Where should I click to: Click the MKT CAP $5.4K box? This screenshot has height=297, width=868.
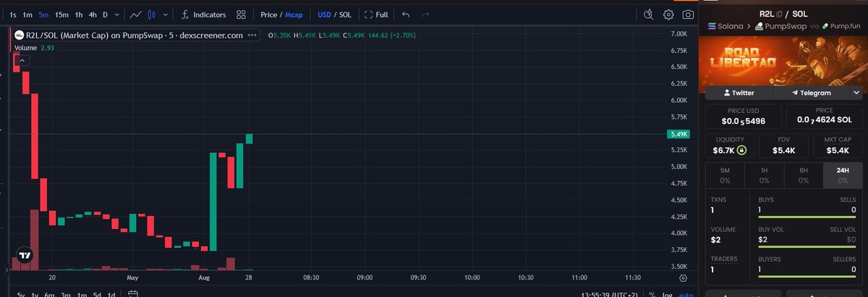pyautogui.click(x=837, y=146)
